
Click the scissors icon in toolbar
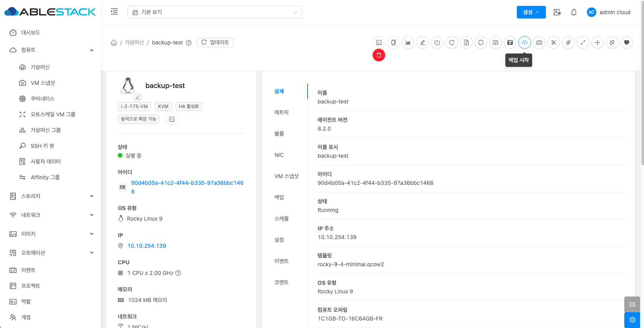coord(553,42)
